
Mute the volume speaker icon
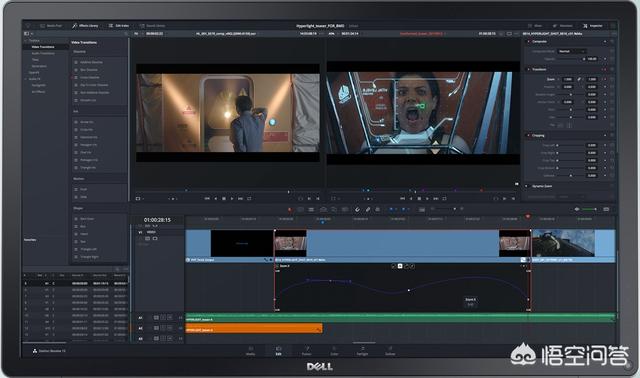577,209
